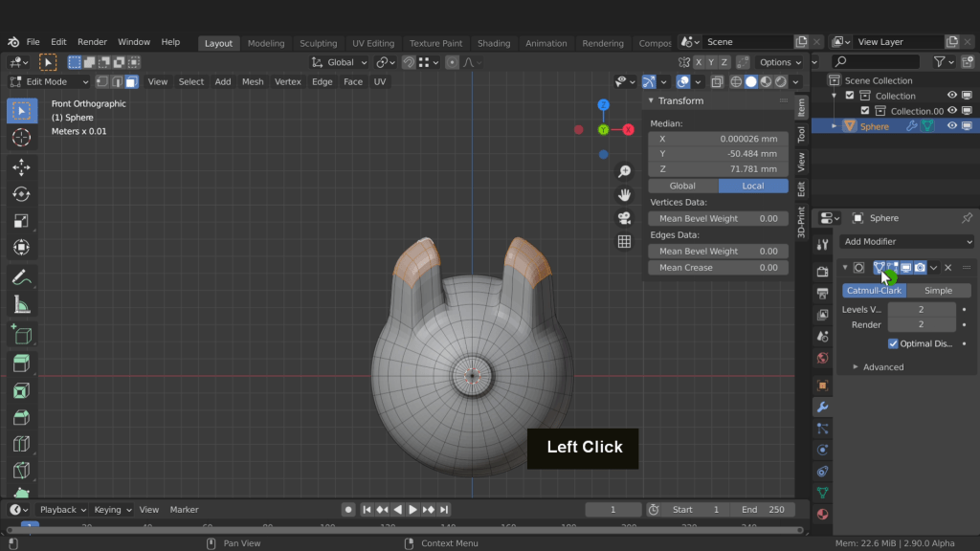Enable face select mode in header
The width and height of the screenshot is (980, 551).
[x=131, y=82]
